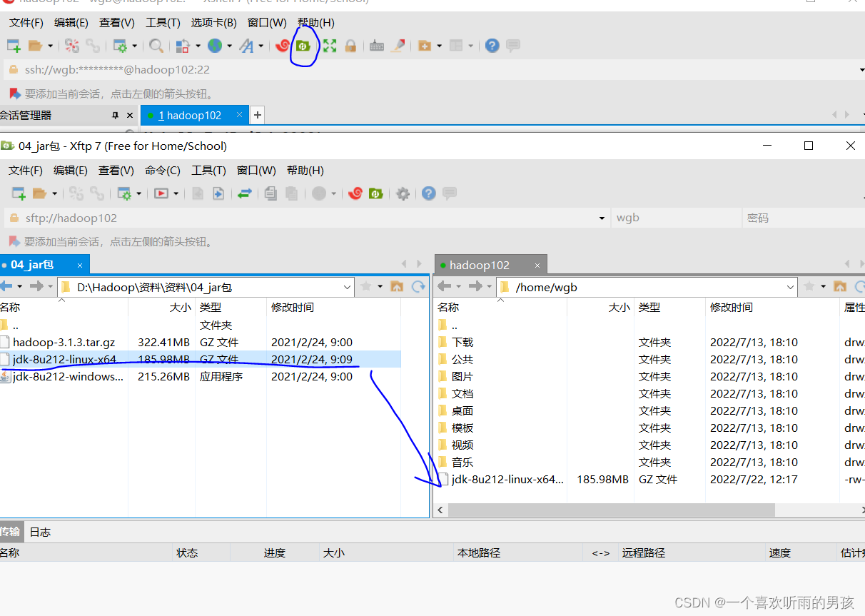The image size is (865, 616).
Task: Click red Xshell swirl icon in Xshell toolbar
Action: point(283,46)
